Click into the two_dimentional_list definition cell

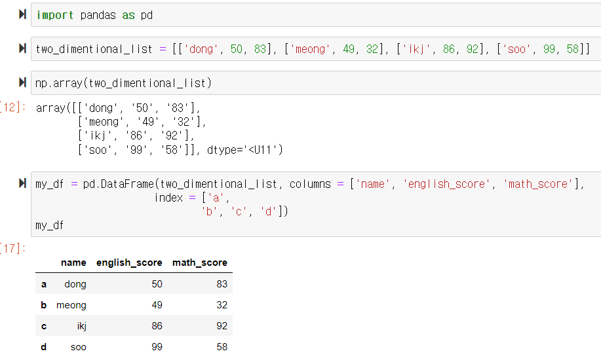(316, 49)
